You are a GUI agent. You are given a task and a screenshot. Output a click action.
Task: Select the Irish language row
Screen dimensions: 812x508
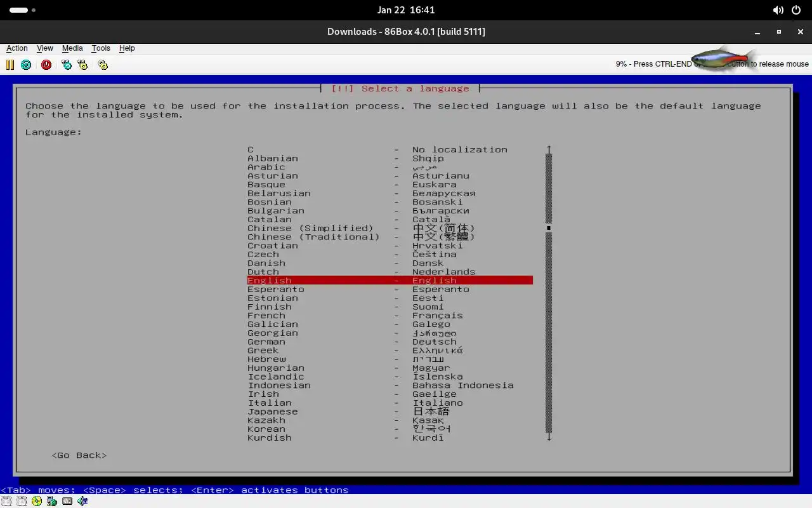(390, 394)
